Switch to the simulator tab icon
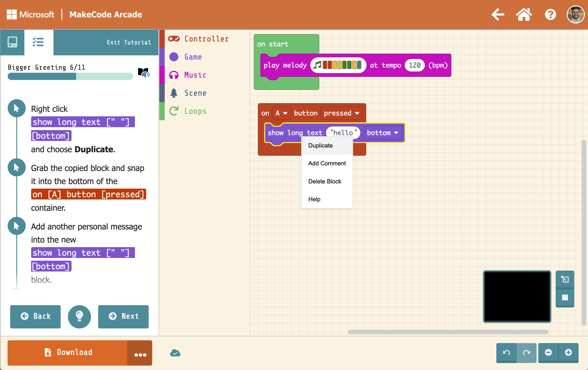 tap(12, 42)
